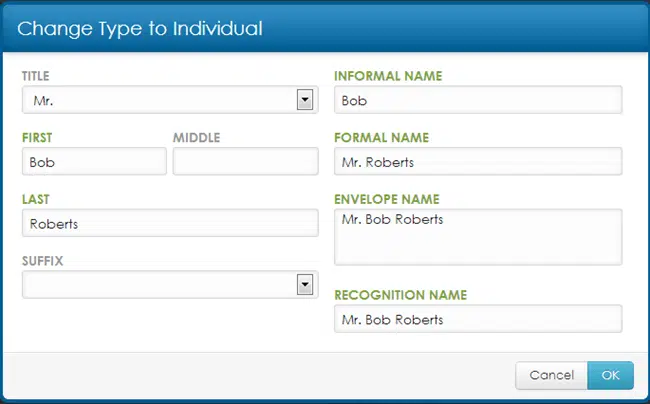Image resolution: width=650 pixels, height=404 pixels.
Task: Click the First name field containing Bob
Action: [x=94, y=161]
